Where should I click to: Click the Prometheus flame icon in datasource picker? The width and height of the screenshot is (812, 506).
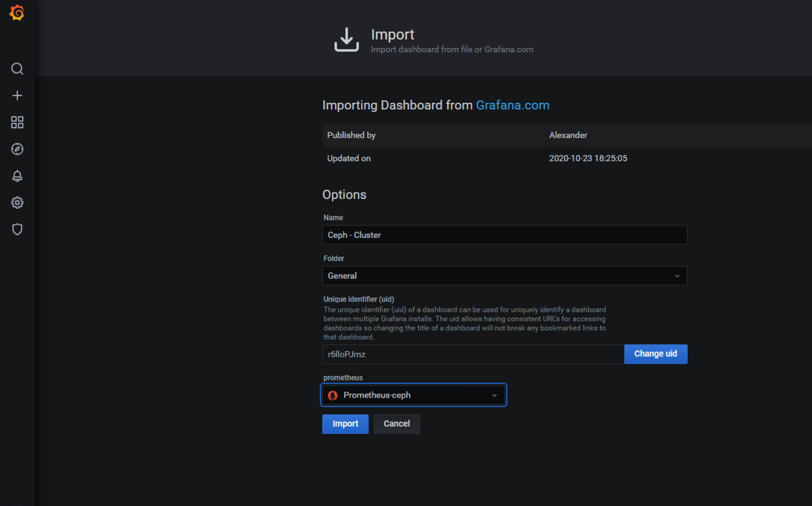[332, 395]
